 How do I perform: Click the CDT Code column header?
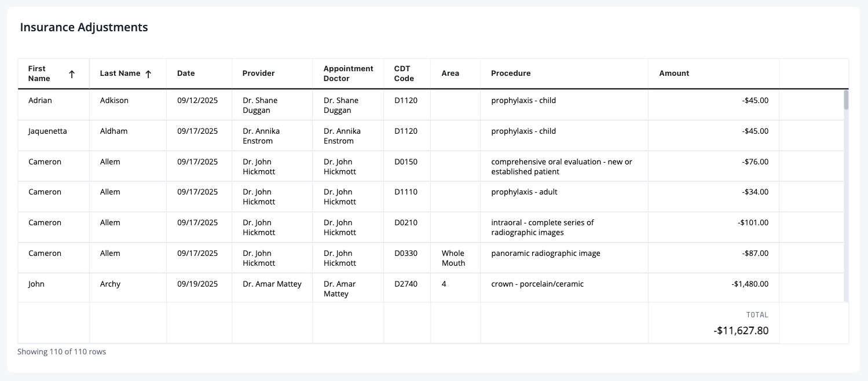click(x=404, y=74)
